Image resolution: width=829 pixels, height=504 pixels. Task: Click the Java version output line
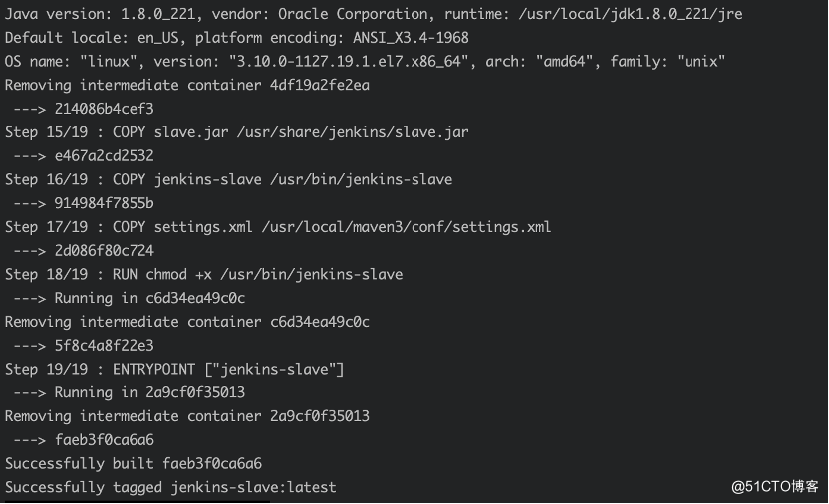[x=374, y=14]
